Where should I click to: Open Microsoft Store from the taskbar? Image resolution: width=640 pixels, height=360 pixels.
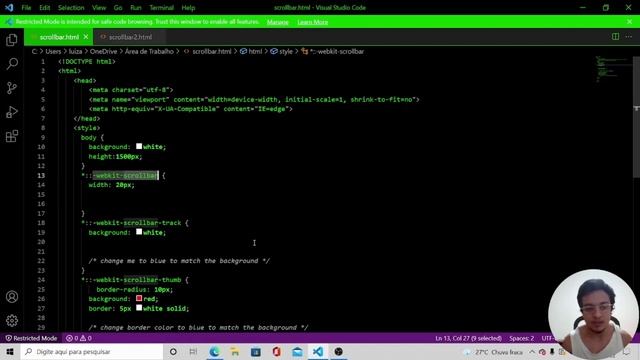click(x=256, y=351)
